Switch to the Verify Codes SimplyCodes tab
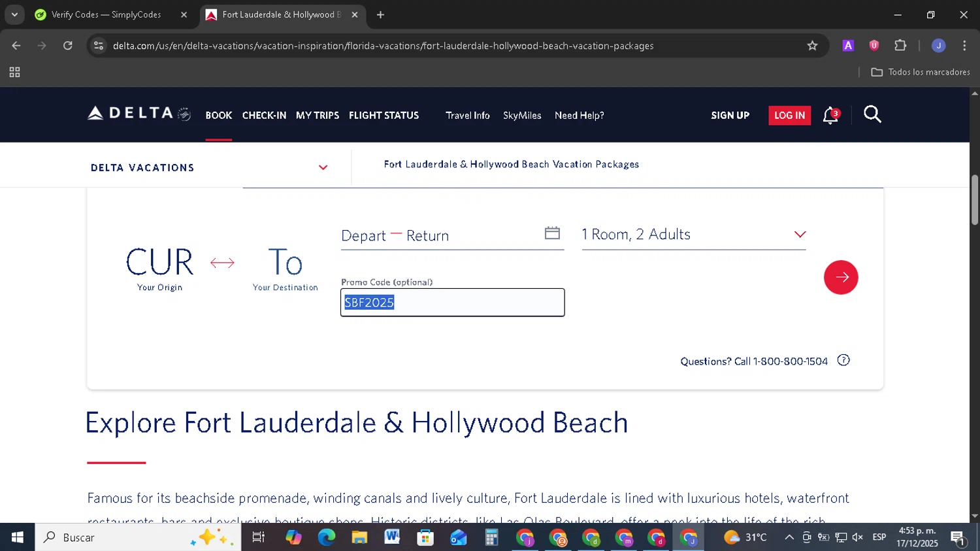Screen dimensions: 980x551 pos(106,14)
